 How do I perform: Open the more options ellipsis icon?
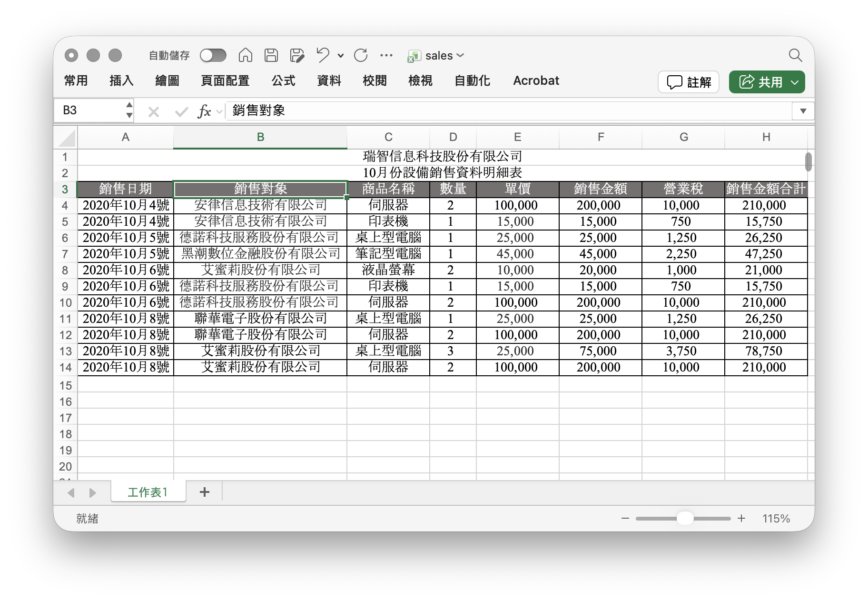click(386, 55)
